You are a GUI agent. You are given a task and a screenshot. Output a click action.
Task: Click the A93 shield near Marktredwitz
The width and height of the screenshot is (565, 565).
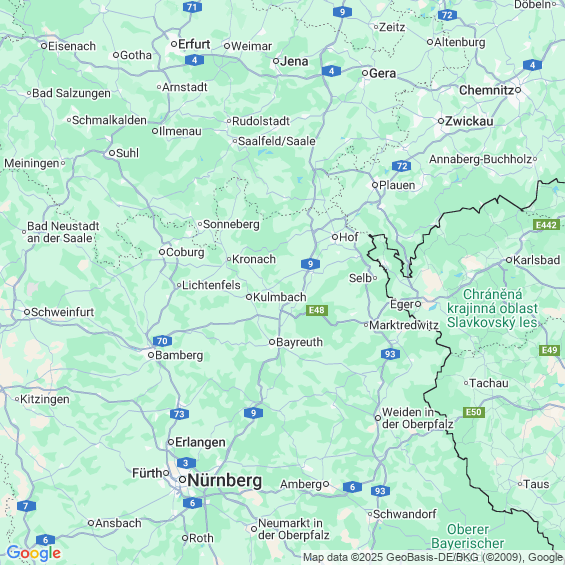[x=390, y=354]
